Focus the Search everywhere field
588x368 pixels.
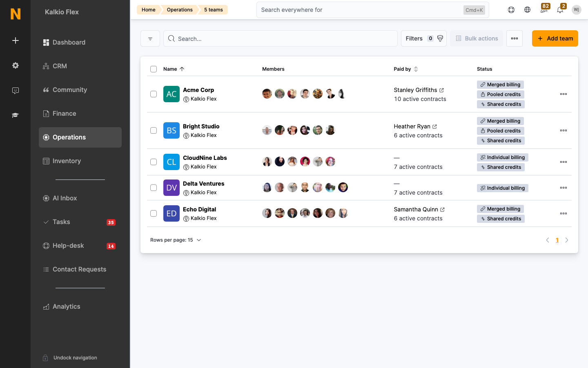373,10
